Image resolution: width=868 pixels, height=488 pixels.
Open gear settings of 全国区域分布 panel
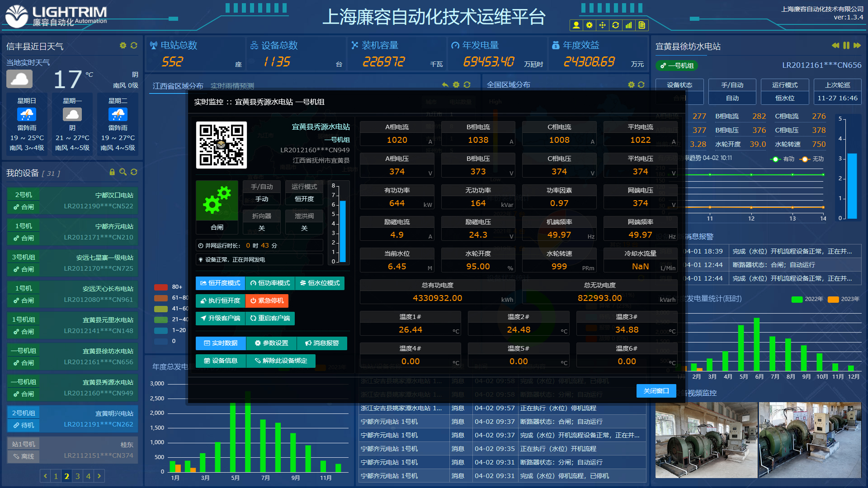coord(631,84)
